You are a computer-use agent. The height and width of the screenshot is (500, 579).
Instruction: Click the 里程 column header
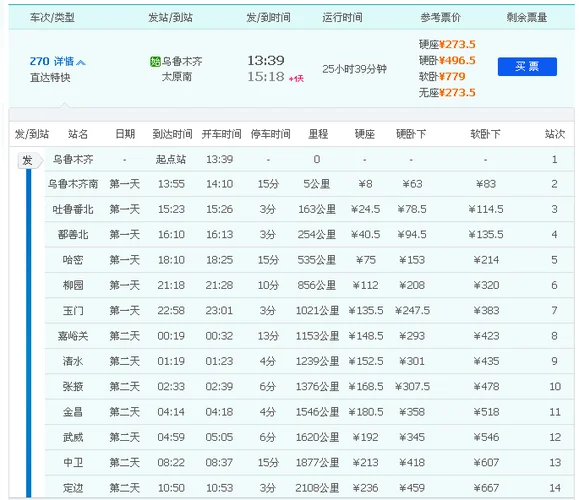point(318,134)
